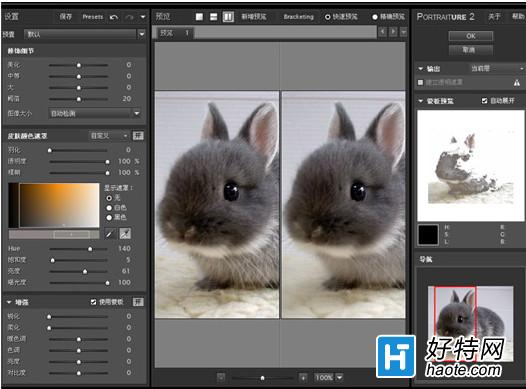Click the 对比度 contrast slider
Viewport: 526px width, 389px height.
78,373
